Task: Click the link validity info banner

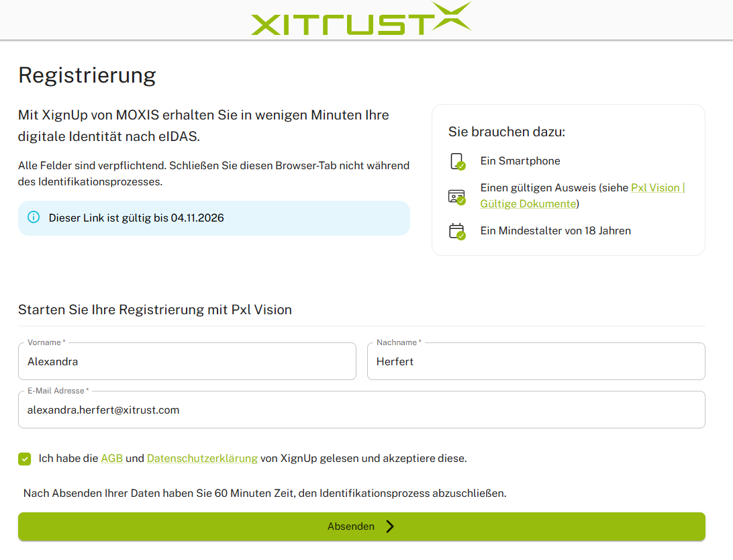Action: tap(214, 218)
